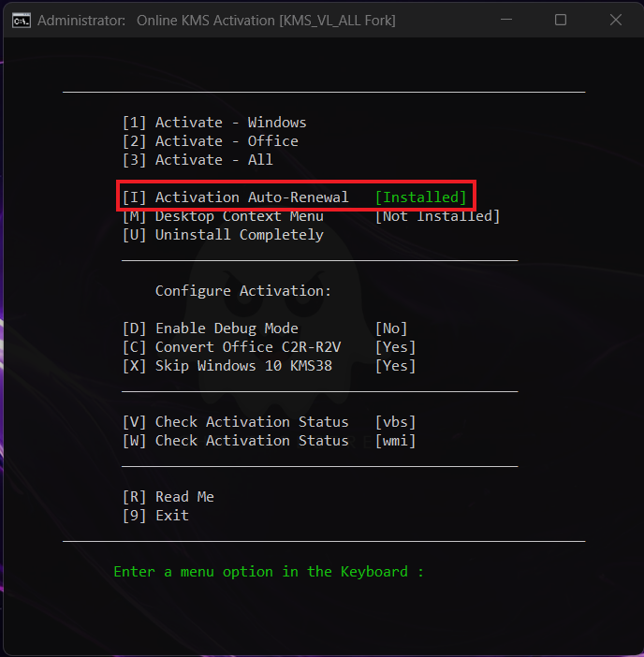Select the [U] Uninstall Completely option
The width and height of the screenshot is (644, 657).
(x=223, y=235)
